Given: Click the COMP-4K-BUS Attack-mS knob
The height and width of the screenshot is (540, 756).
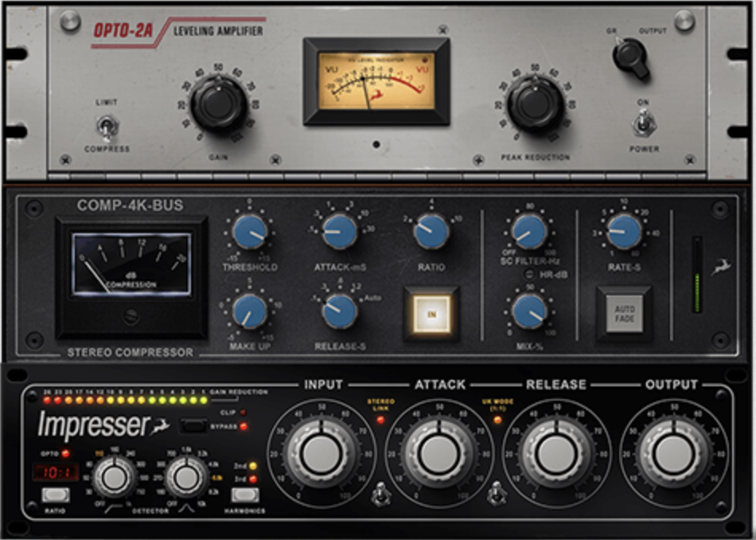Looking at the screenshot, I should point(340,231).
